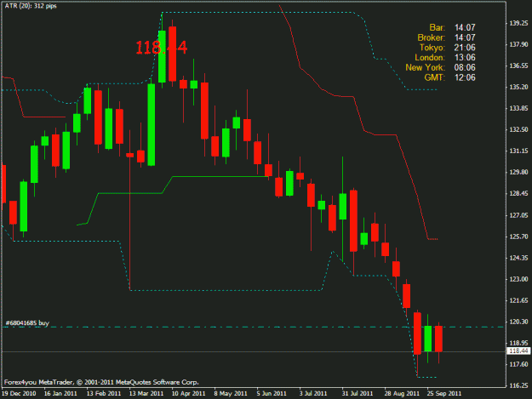Click the 117.60 price axis label
This screenshot has height=399, width=532.
click(x=518, y=364)
